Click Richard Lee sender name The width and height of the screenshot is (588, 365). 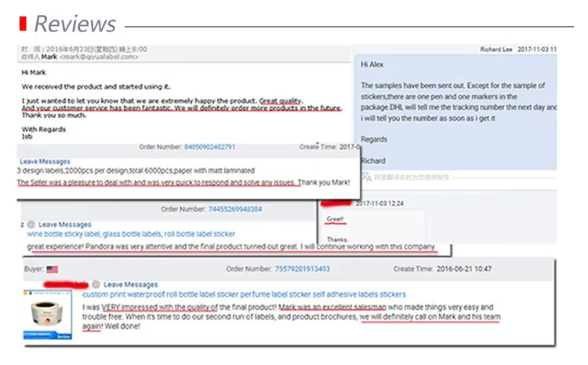tap(498, 49)
